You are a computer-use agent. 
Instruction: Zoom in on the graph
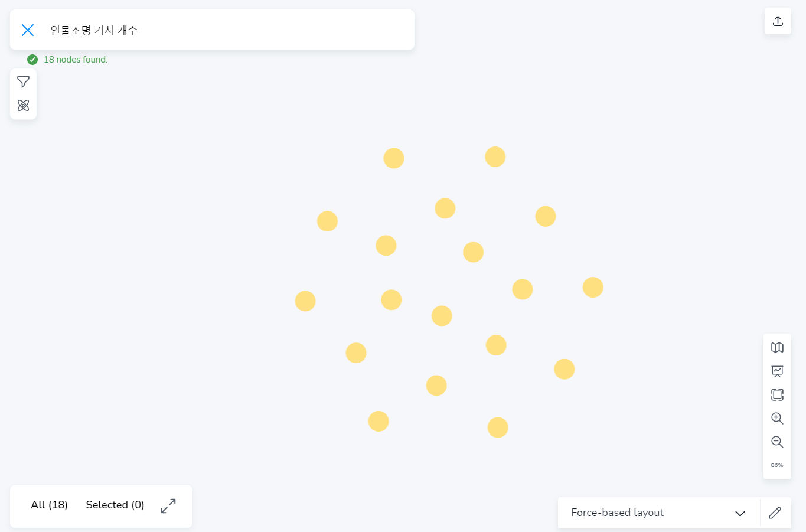(x=777, y=418)
